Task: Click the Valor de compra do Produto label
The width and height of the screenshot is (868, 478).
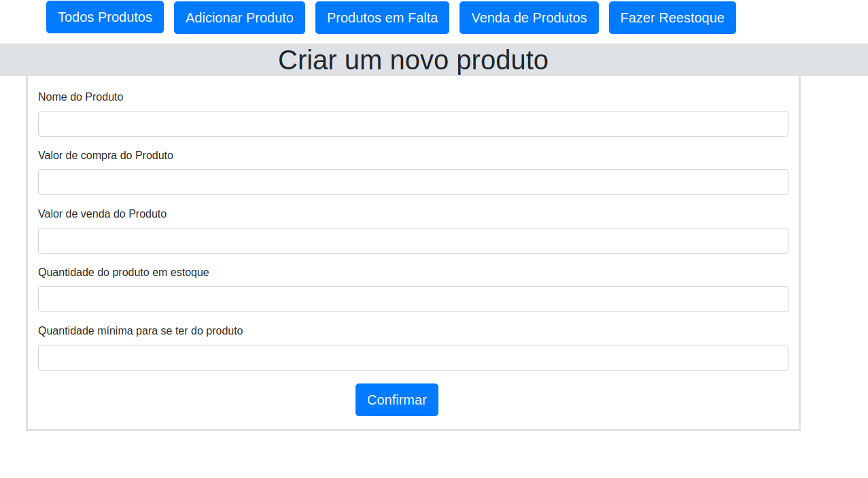Action: pyautogui.click(x=105, y=156)
